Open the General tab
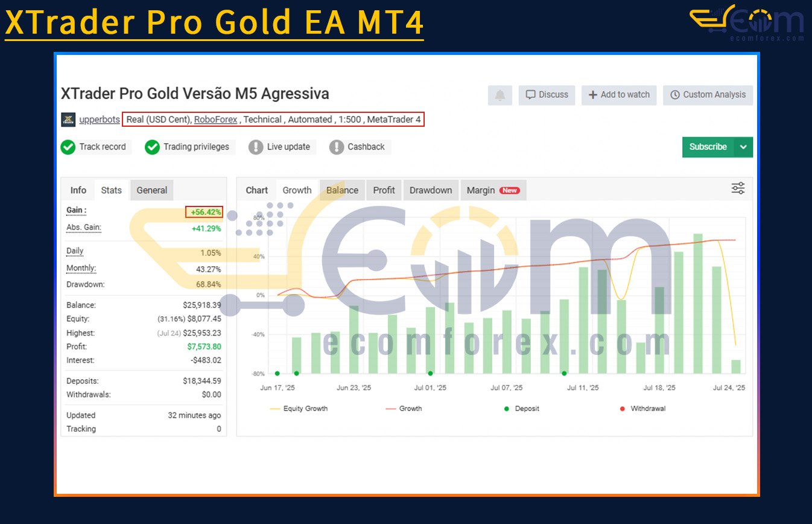The width and height of the screenshot is (812, 524). pyautogui.click(x=152, y=190)
